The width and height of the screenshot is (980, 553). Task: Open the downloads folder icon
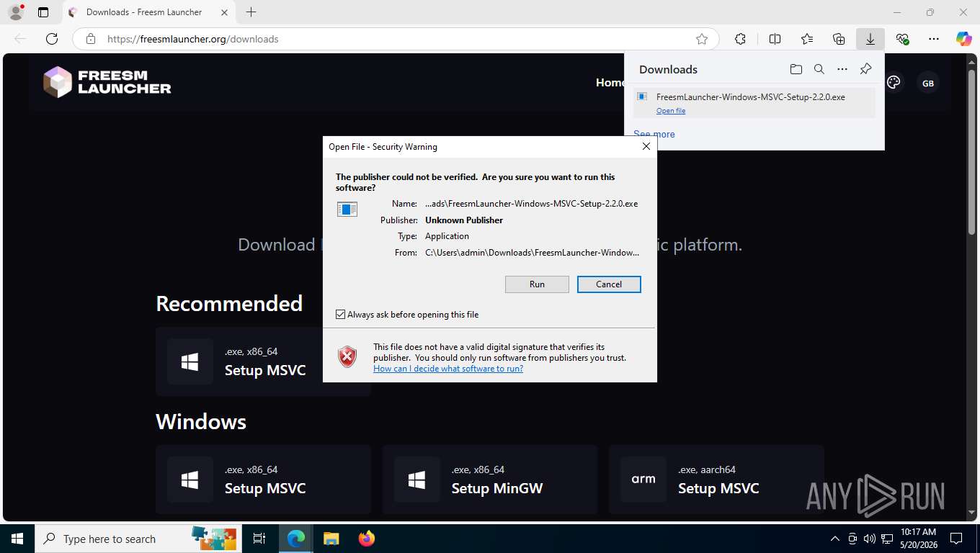point(796,69)
